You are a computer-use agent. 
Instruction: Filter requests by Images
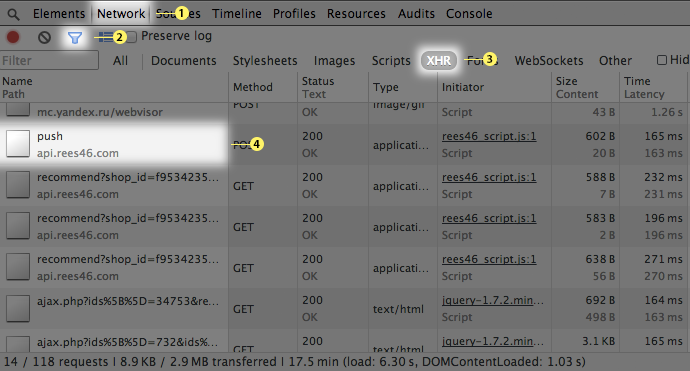pyautogui.click(x=334, y=60)
